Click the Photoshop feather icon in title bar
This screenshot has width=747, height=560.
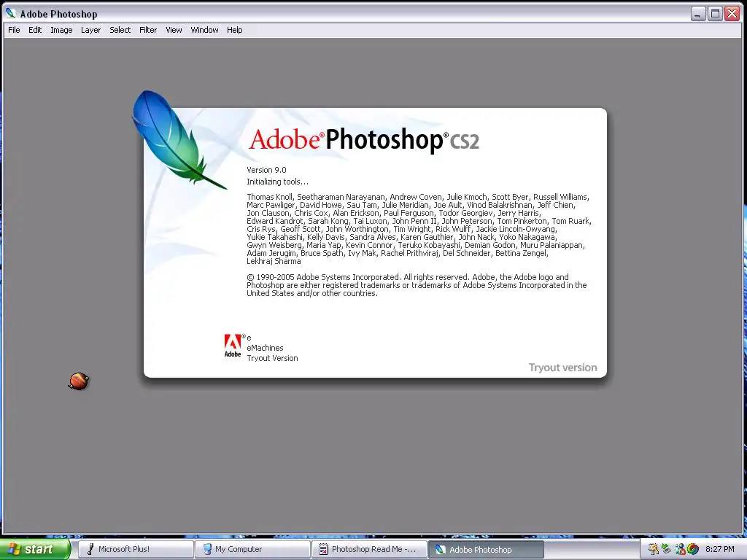coord(11,13)
